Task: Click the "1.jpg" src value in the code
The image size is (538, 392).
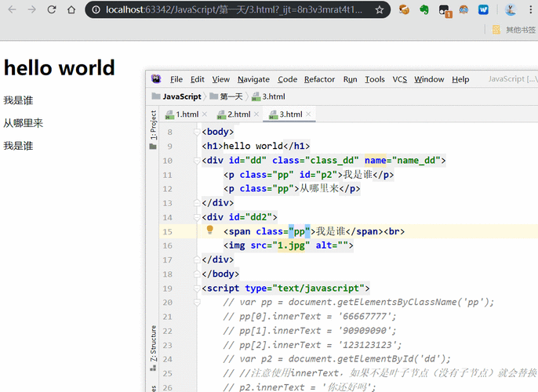Action: pos(291,245)
